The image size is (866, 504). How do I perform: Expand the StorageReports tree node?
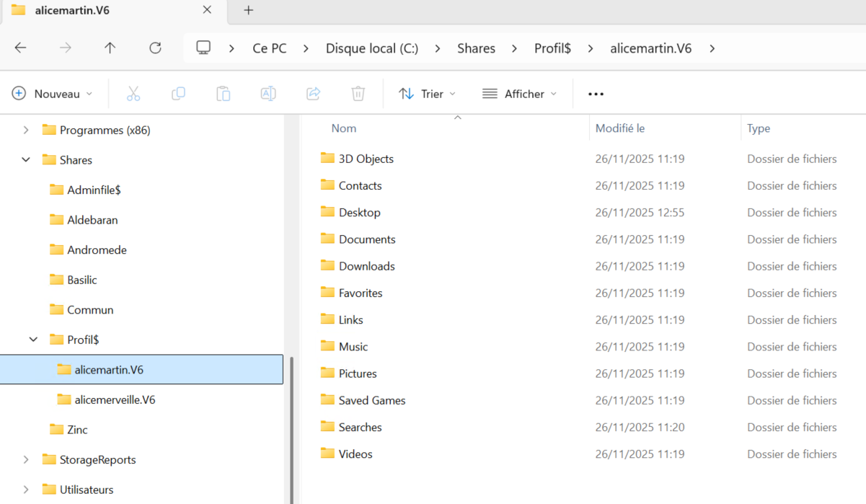point(26,459)
